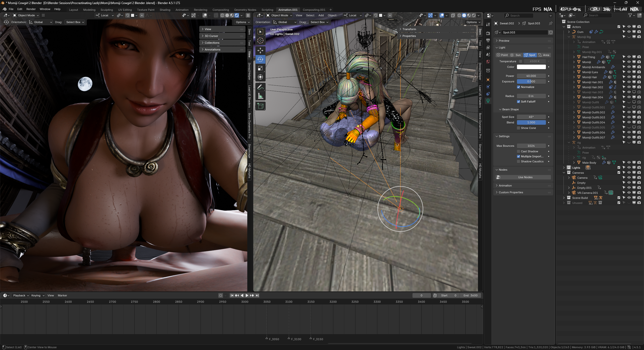The width and height of the screenshot is (644, 350).
Task: Open the Keying popover in the timeline
Action: [x=38, y=295]
